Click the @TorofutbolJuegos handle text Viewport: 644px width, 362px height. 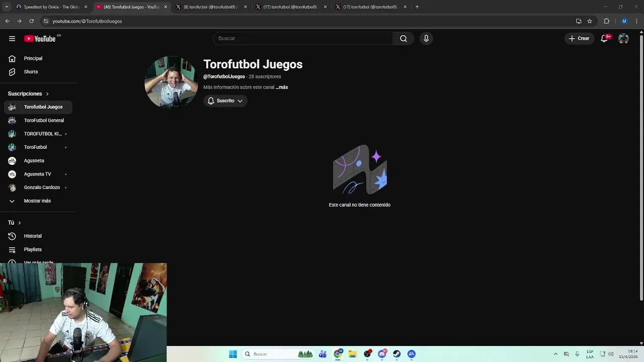(224, 77)
